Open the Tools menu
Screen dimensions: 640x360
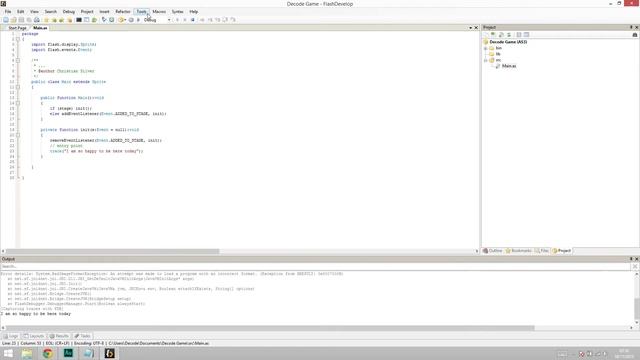coord(141,11)
